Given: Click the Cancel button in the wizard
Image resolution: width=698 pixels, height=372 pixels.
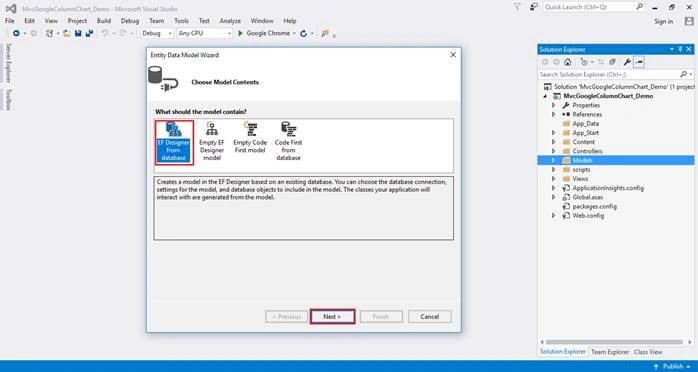Looking at the screenshot, I should 430,316.
